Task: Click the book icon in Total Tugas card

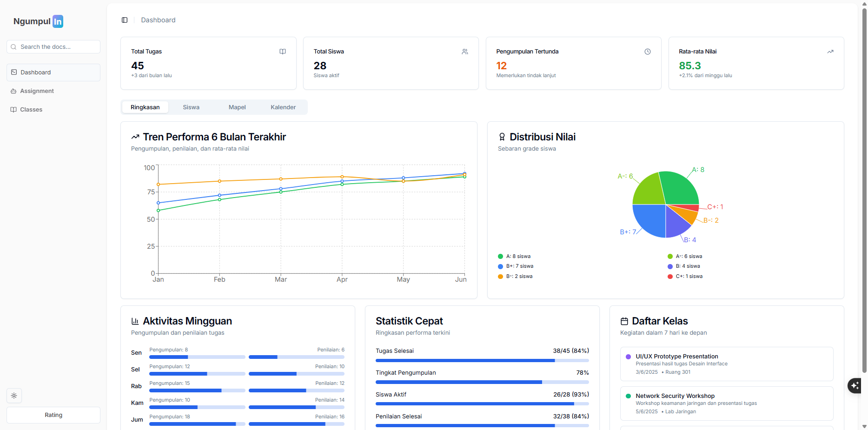Action: click(282, 52)
